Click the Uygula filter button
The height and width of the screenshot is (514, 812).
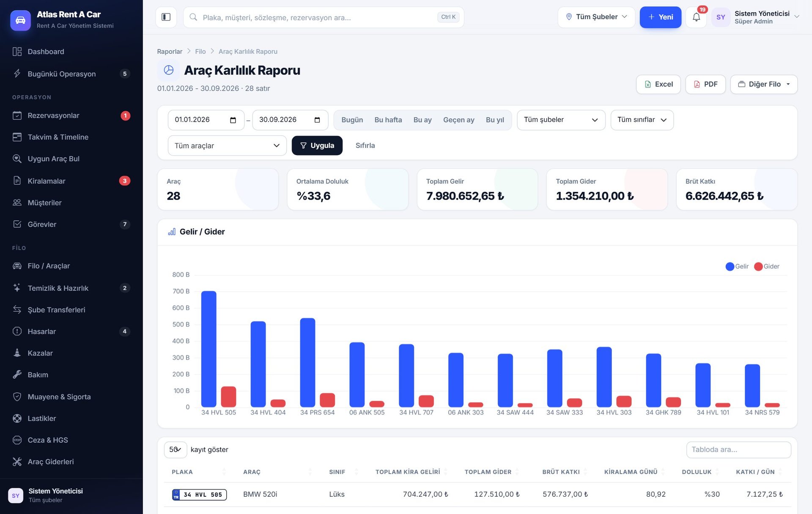tap(317, 145)
